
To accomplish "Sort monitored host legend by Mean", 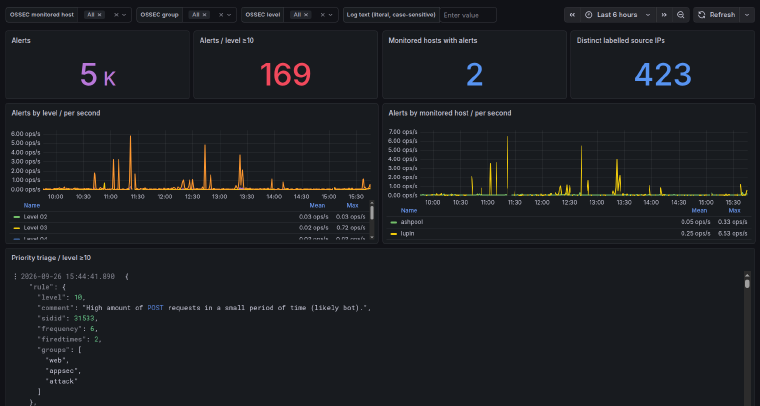I will pyautogui.click(x=699, y=211).
